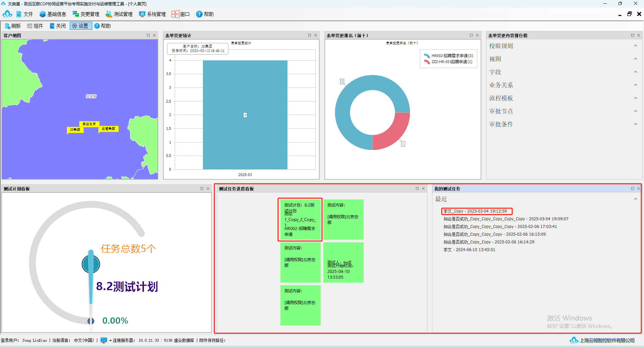The height and width of the screenshot is (347, 644).
Task: Click the 上海云锦智控软件有限公司 company link
Action: (x=607, y=340)
